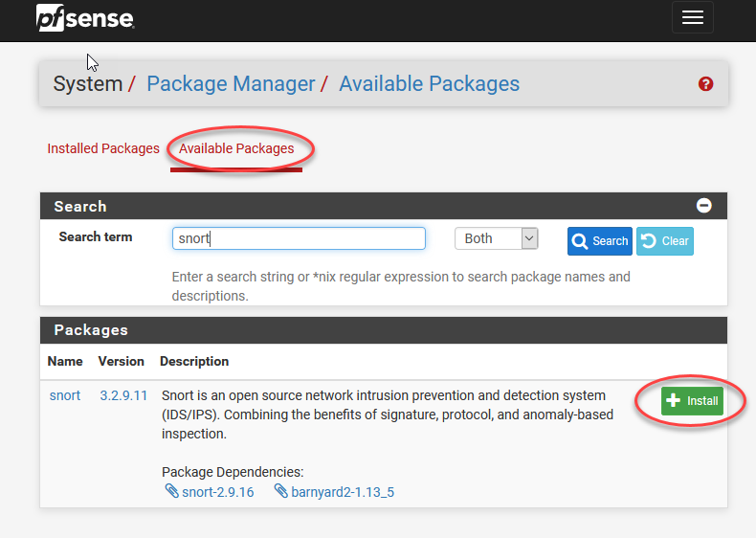This screenshot has width=756, height=538.
Task: Click the paperclip icon beside barnyard2-1.13_5
Action: [x=281, y=491]
